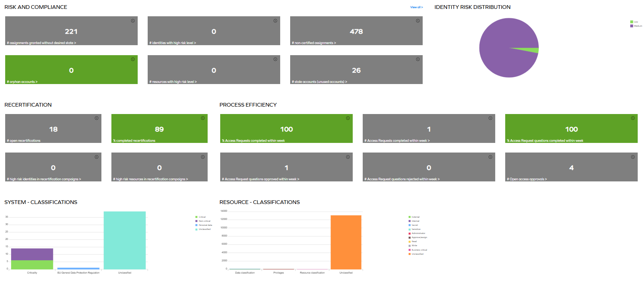Open the resources with high risk level details
Viewport: 644px width, 281px height.
pos(173,82)
